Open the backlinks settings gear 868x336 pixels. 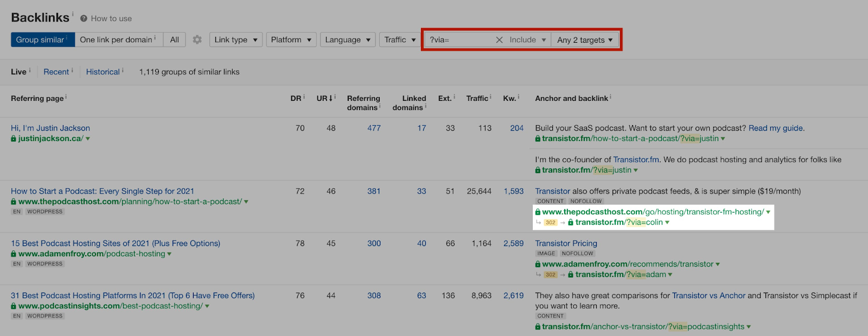(197, 40)
